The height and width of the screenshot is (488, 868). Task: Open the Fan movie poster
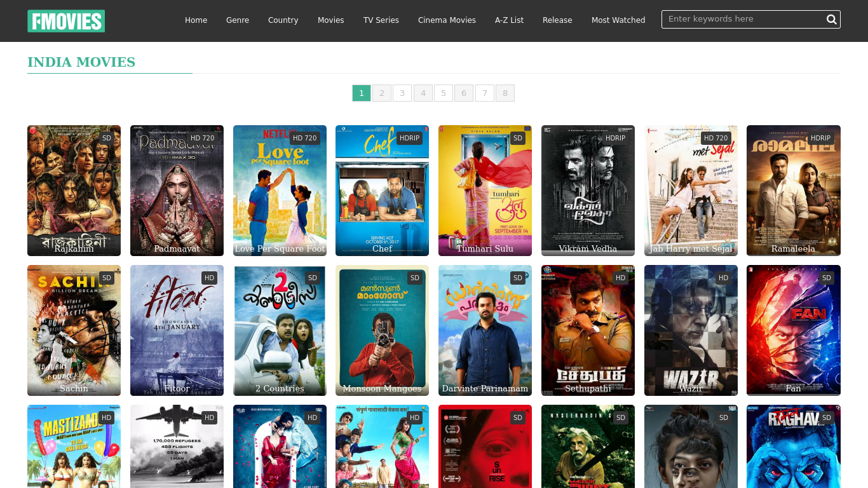[x=794, y=330]
